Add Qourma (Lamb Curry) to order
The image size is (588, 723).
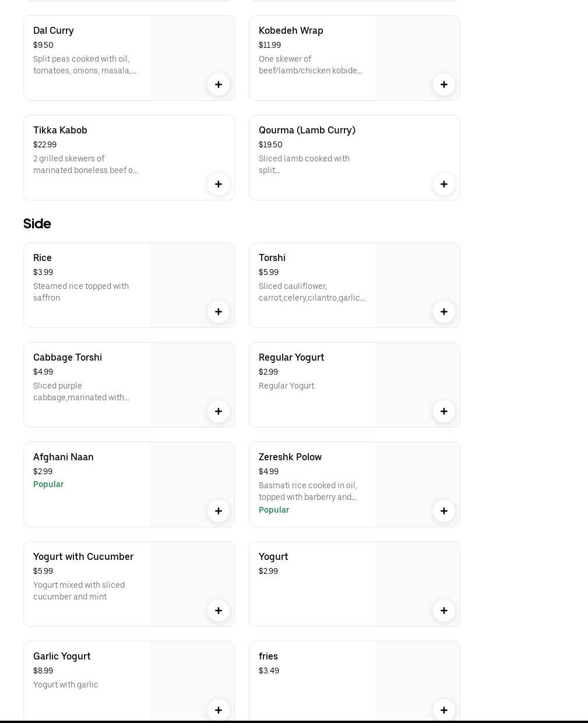(444, 184)
